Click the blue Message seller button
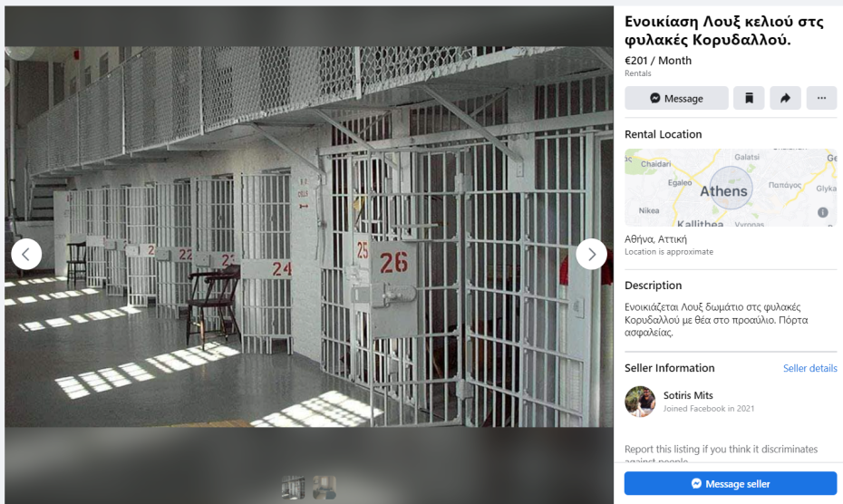This screenshot has height=504, width=843. point(731,483)
